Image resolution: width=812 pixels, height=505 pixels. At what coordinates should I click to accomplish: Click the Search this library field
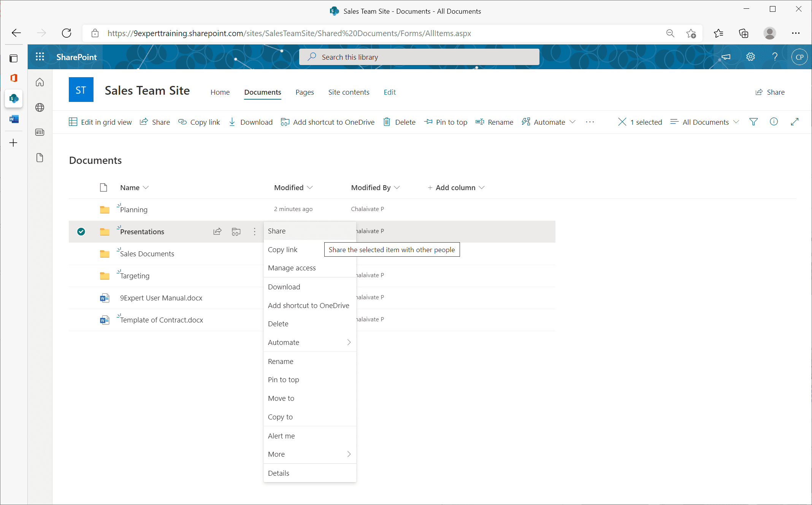click(419, 57)
